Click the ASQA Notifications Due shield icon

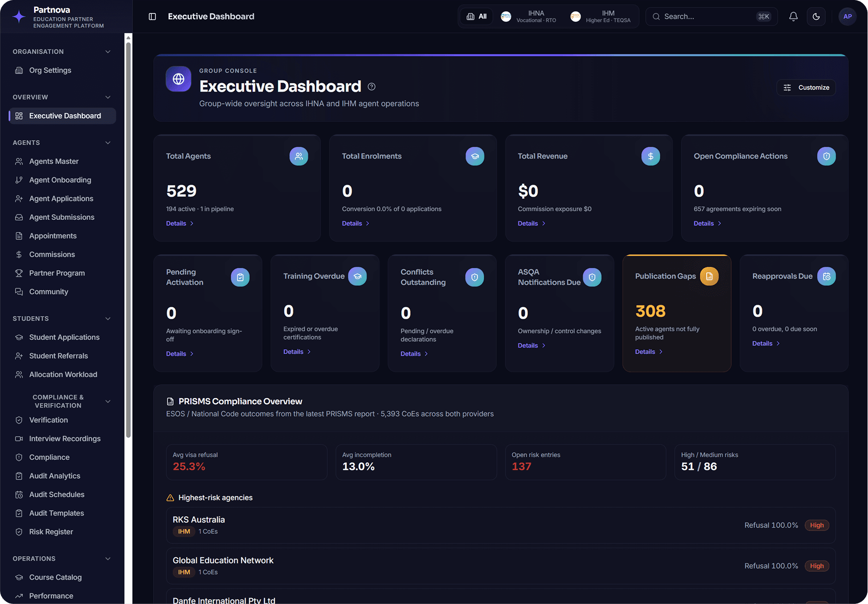(x=592, y=277)
